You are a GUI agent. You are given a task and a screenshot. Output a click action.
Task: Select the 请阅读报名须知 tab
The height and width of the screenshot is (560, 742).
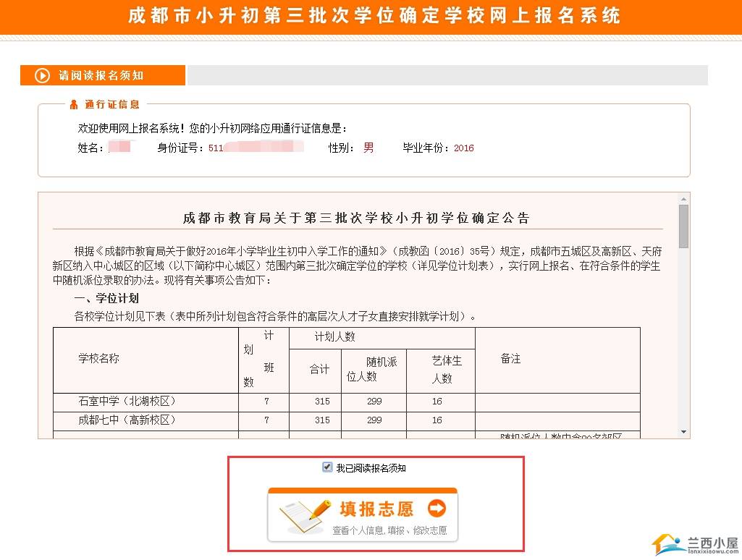(103, 75)
